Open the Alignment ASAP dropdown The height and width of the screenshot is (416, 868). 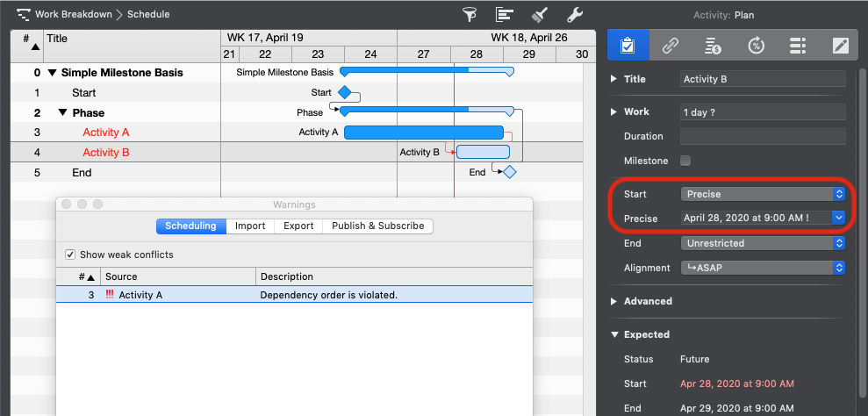coord(762,268)
